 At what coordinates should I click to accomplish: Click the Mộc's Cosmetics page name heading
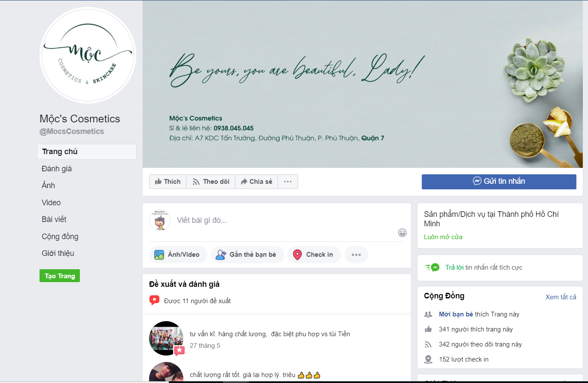tap(80, 119)
